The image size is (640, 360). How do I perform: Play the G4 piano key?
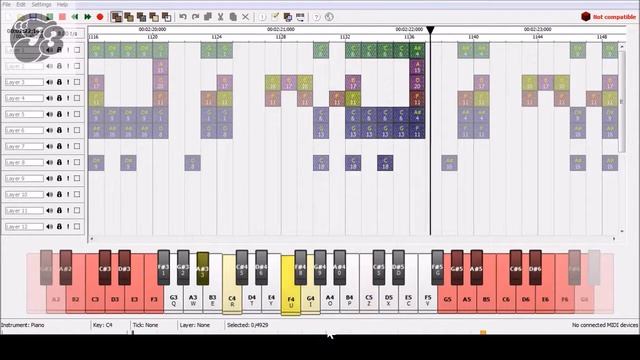(x=310, y=300)
